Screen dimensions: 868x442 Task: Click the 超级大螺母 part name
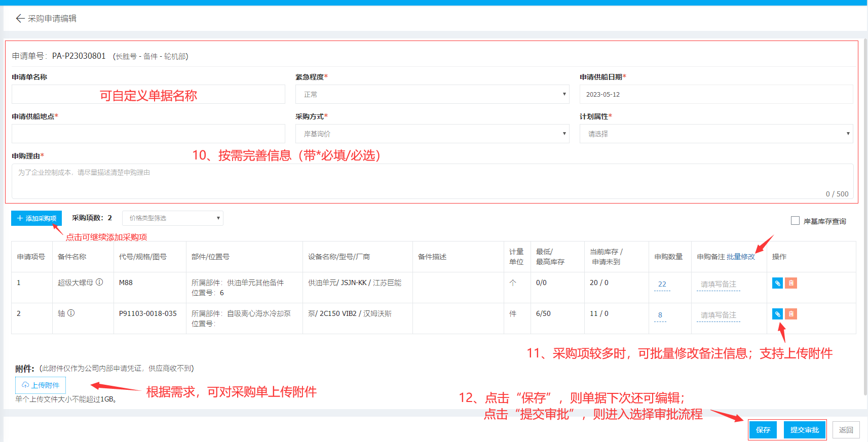click(76, 283)
